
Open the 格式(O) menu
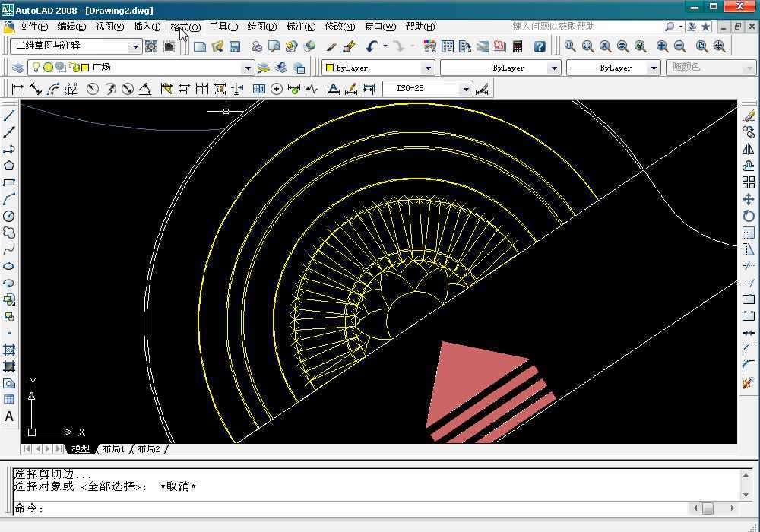point(185,27)
